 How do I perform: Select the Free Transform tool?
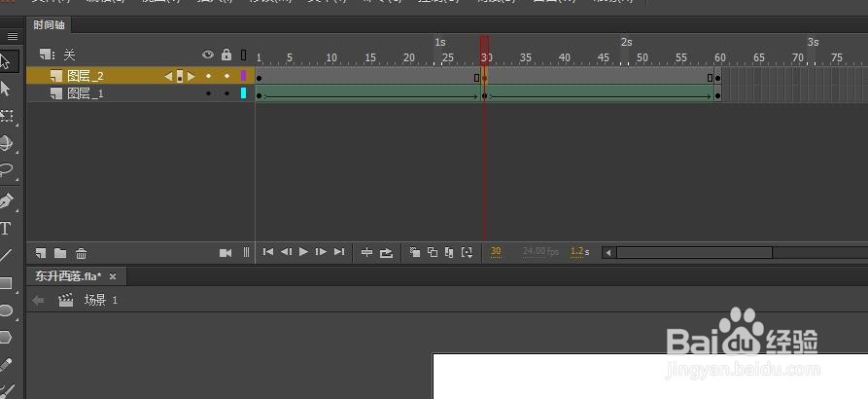[x=6, y=115]
